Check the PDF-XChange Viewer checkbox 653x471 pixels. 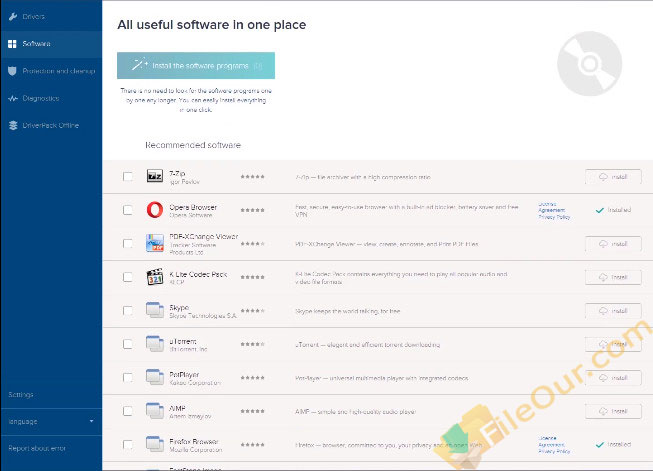tap(128, 244)
